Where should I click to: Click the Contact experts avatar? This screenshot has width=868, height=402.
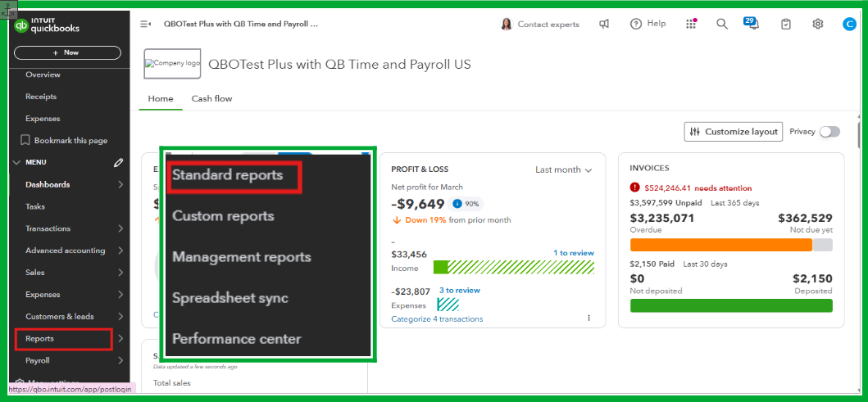506,25
